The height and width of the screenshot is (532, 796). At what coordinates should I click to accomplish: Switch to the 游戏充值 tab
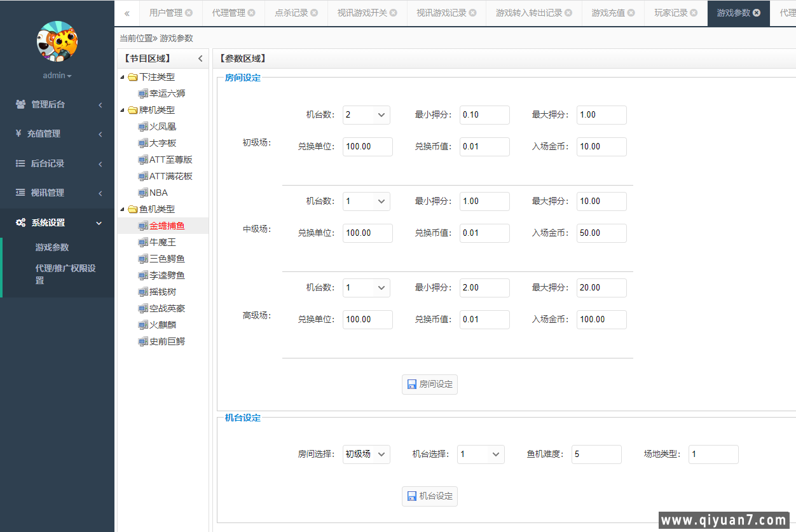608,11
